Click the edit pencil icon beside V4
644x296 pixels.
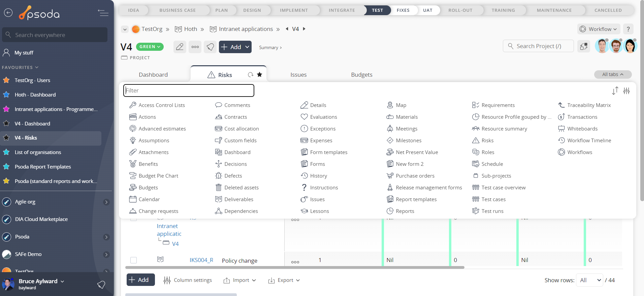180,47
